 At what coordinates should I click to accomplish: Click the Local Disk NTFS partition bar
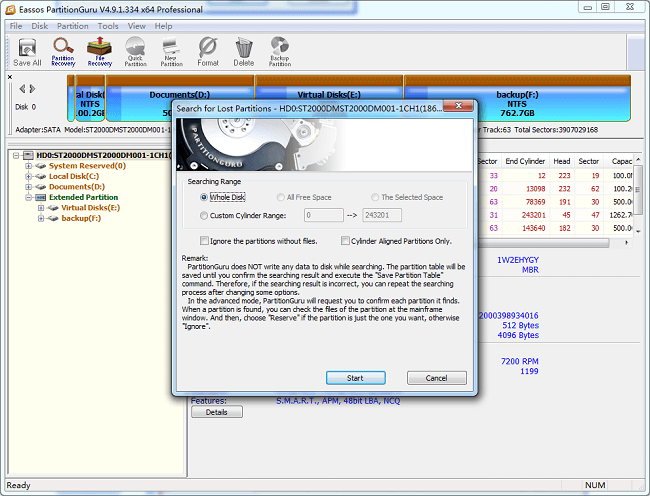(90, 98)
